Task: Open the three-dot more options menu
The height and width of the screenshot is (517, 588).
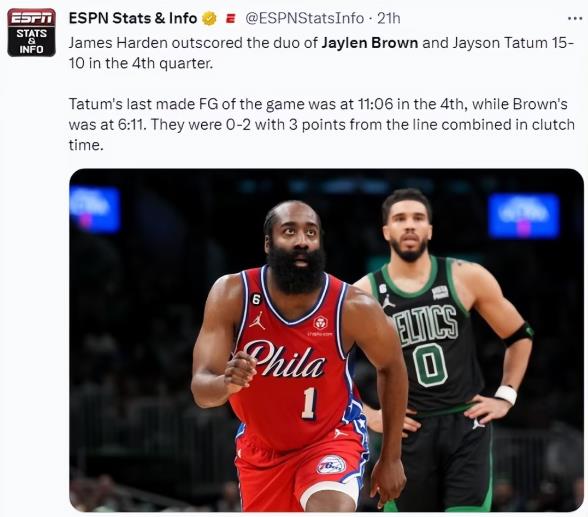Action: click(575, 18)
